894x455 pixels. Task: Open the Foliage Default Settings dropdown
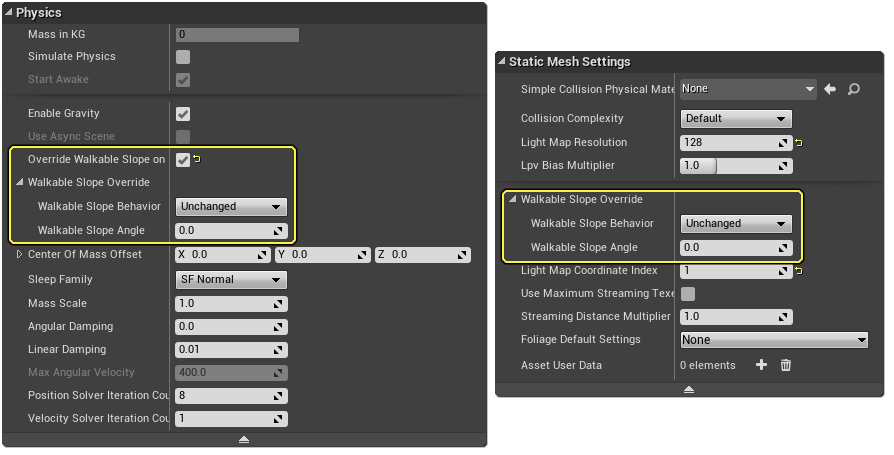point(773,340)
